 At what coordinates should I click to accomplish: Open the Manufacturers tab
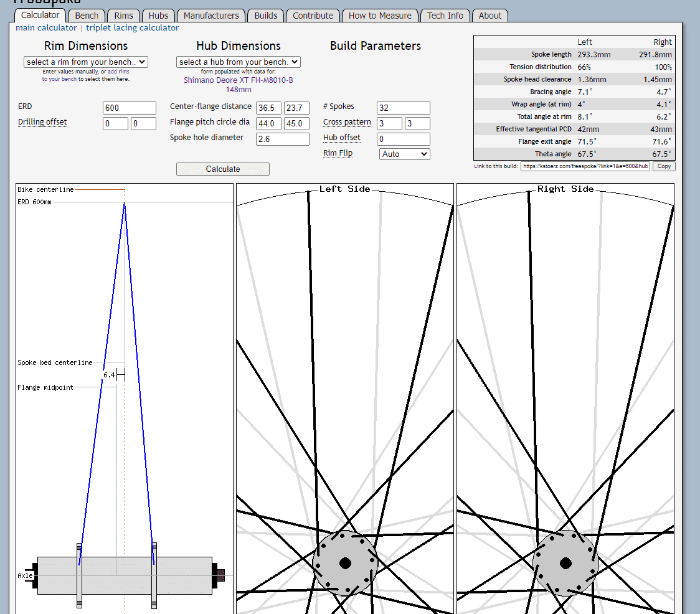coord(211,16)
